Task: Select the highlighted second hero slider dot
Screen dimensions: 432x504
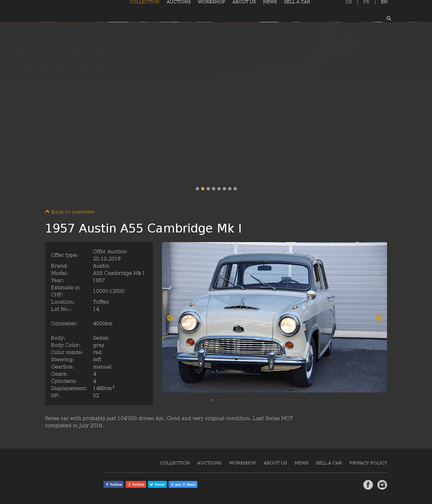Action: 203,189
